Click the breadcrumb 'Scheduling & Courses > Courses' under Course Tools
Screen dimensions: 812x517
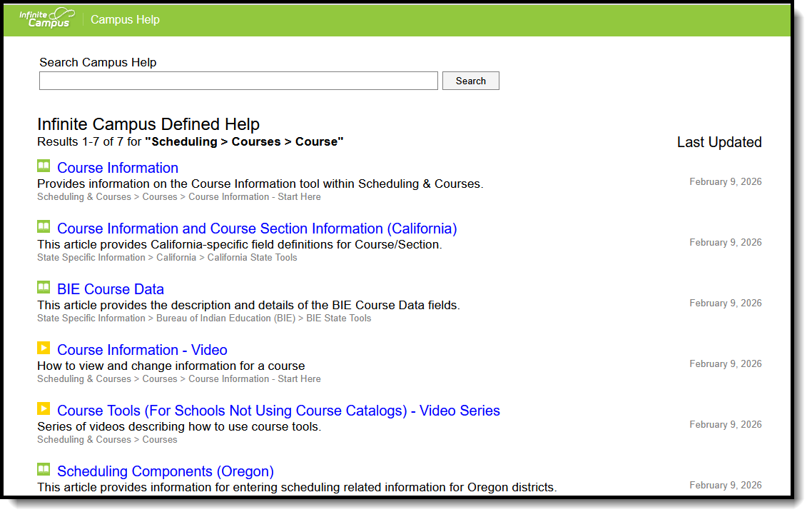(x=107, y=439)
